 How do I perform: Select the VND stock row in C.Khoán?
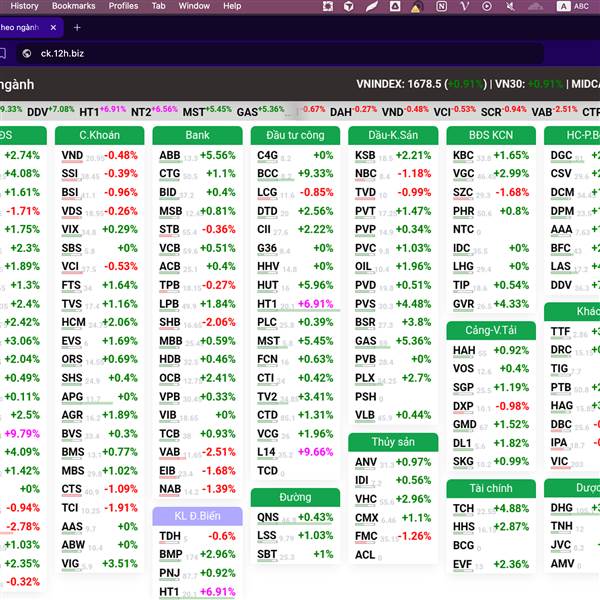(99, 155)
